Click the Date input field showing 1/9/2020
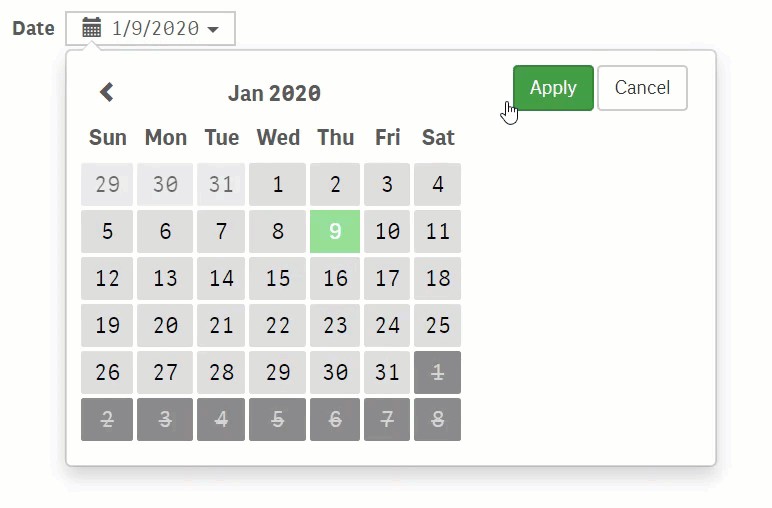Image resolution: width=772 pixels, height=508 pixels. coord(150,29)
